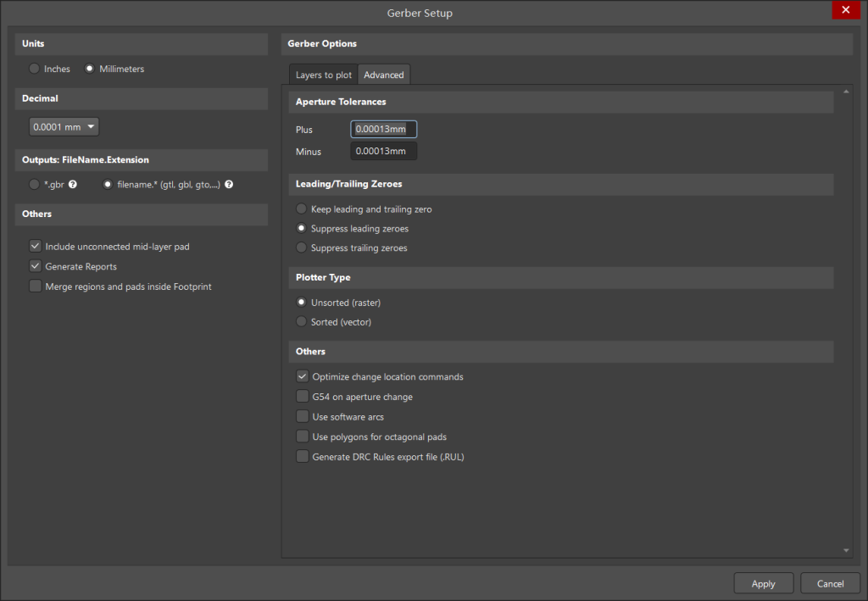Viewport: 868px width, 601px height.
Task: Click the Minus aperture tolerance field
Action: (x=384, y=151)
